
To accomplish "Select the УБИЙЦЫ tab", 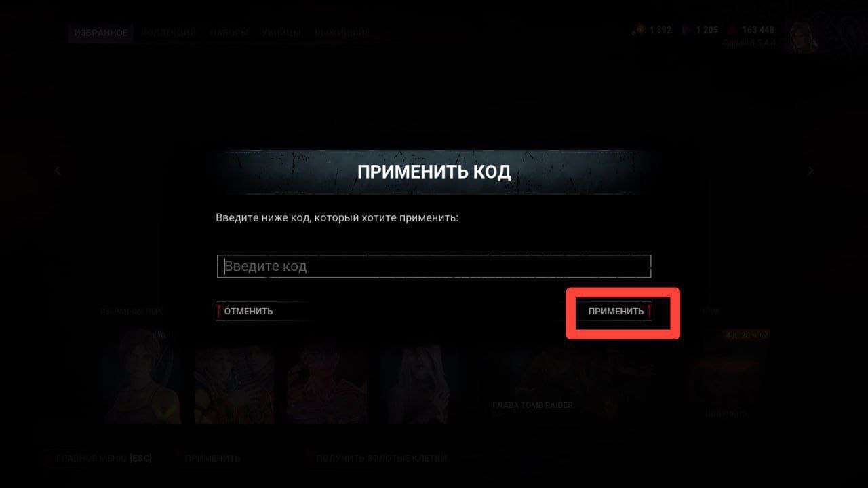I will click(282, 32).
